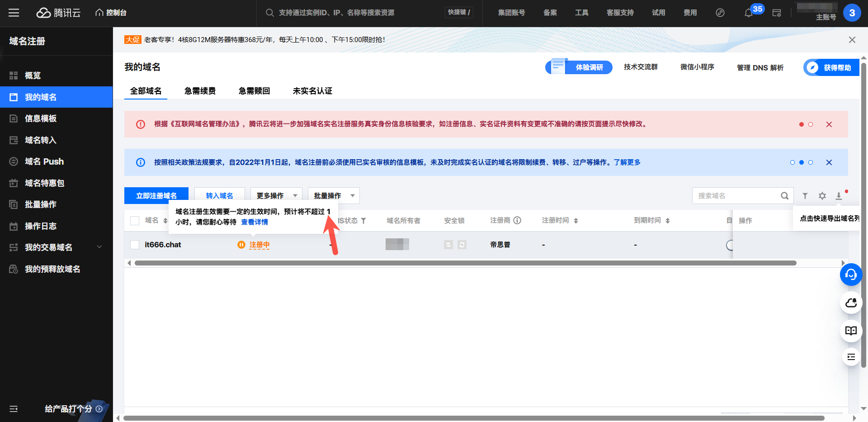Viewport: 868px width, 422px height.
Task: Open 域名特惠包 in the sidebar
Action: click(x=57, y=183)
